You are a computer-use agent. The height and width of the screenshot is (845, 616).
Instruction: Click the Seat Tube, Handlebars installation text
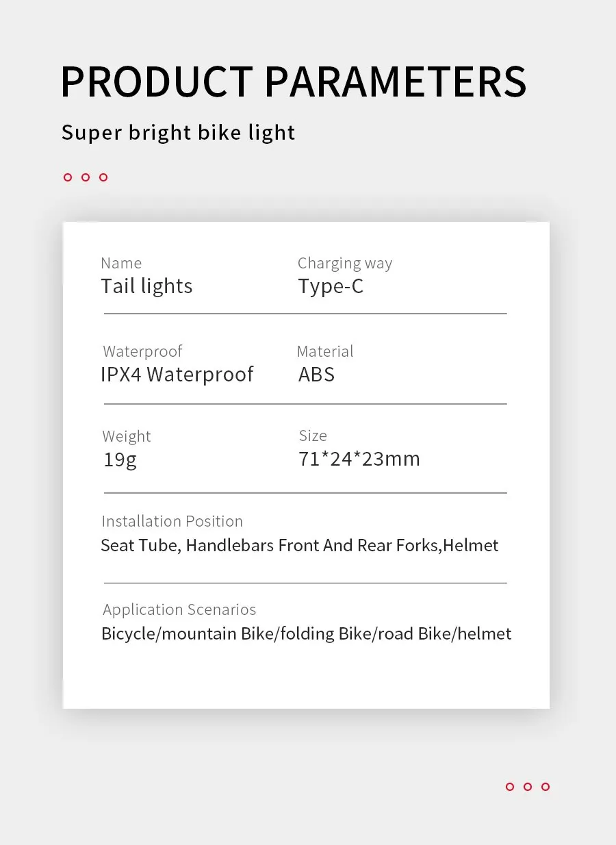click(x=299, y=545)
